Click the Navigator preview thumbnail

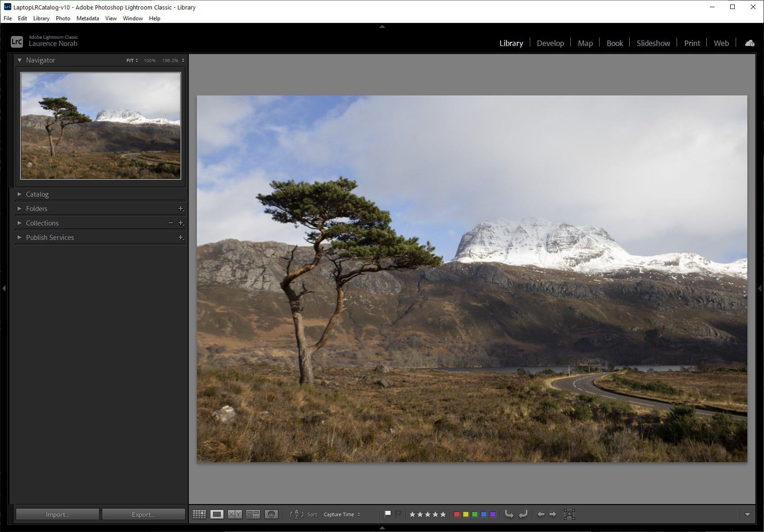[100, 125]
